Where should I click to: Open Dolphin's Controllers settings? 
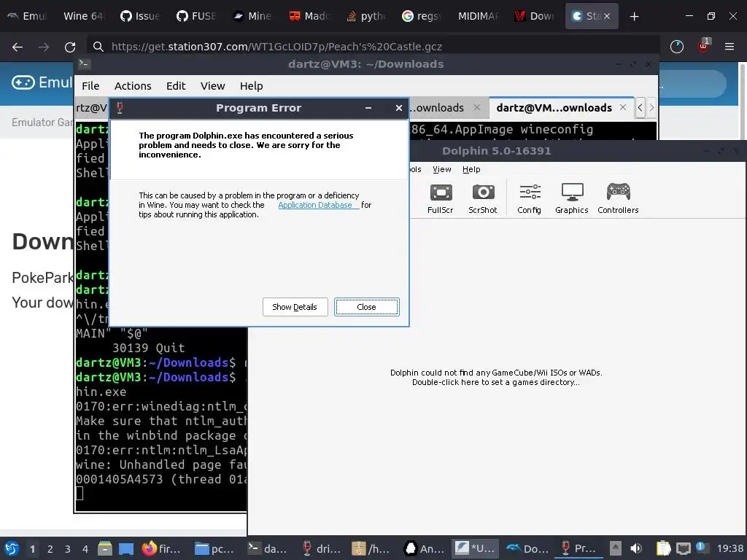(x=618, y=198)
